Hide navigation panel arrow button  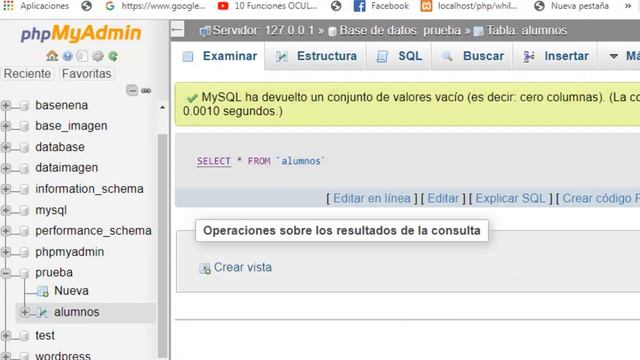[177, 29]
